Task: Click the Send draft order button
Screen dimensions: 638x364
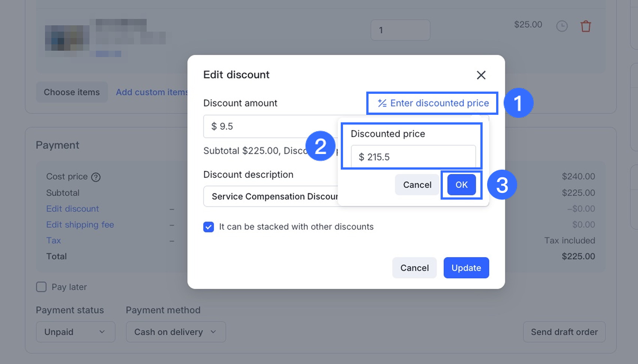Action: click(x=564, y=332)
